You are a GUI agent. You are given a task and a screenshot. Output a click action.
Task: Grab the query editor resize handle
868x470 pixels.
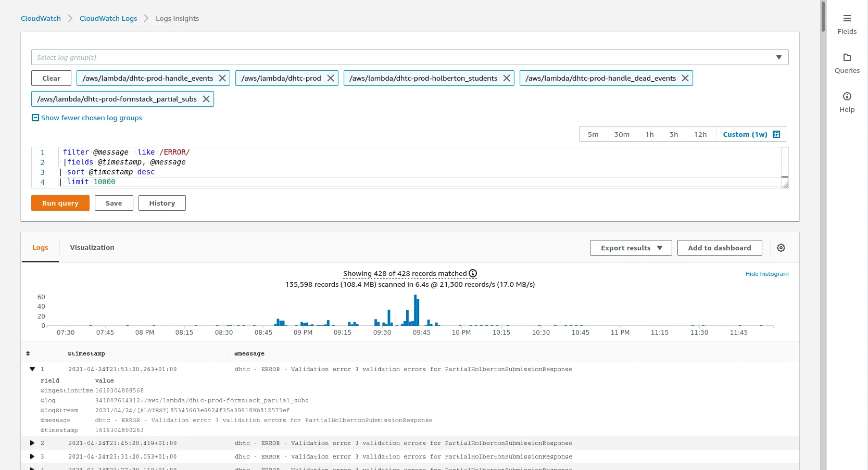pyautogui.click(x=785, y=184)
